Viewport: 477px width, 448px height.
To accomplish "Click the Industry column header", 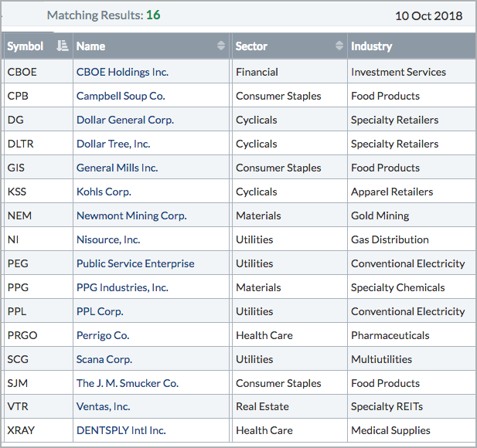I will tap(372, 46).
